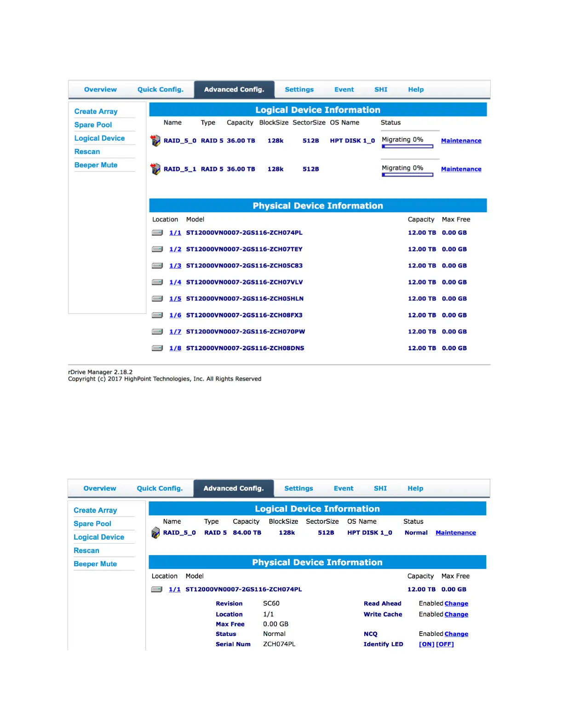Screen dimensions: 563x728
Task: Open drive location 1/2 link
Action: coord(175,249)
